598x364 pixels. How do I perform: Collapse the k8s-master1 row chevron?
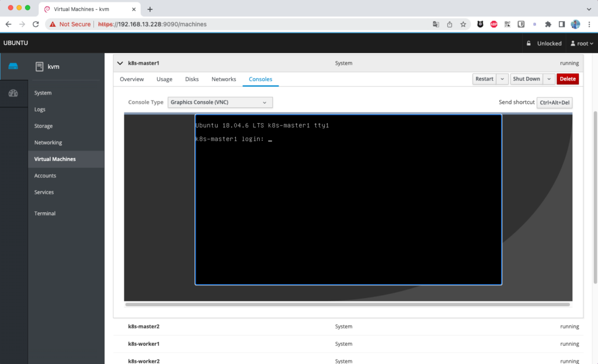[120, 63]
